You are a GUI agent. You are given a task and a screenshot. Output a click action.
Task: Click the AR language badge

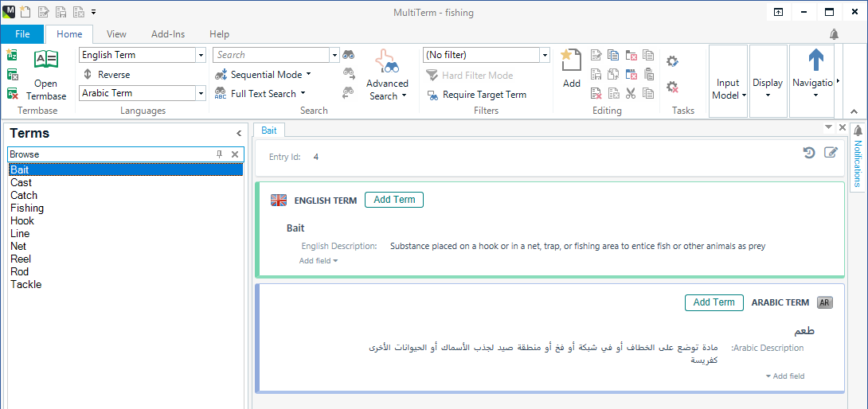click(x=825, y=302)
